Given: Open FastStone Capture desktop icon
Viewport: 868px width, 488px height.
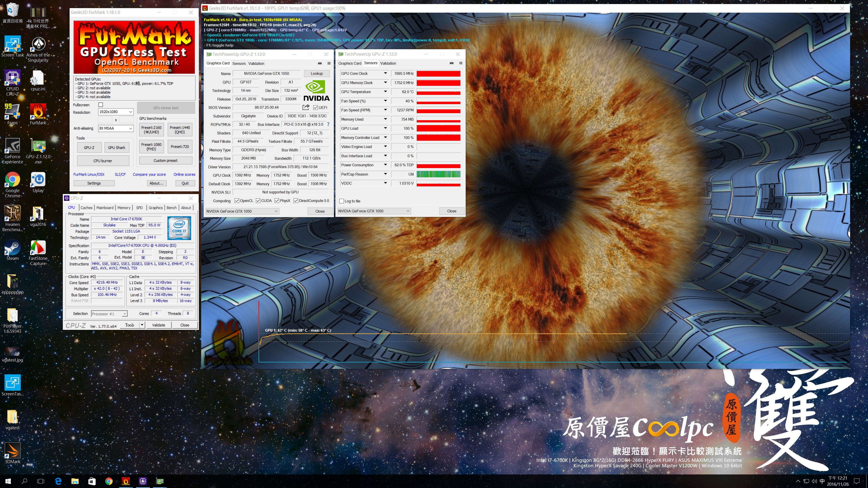Looking at the screenshot, I should click(38, 253).
